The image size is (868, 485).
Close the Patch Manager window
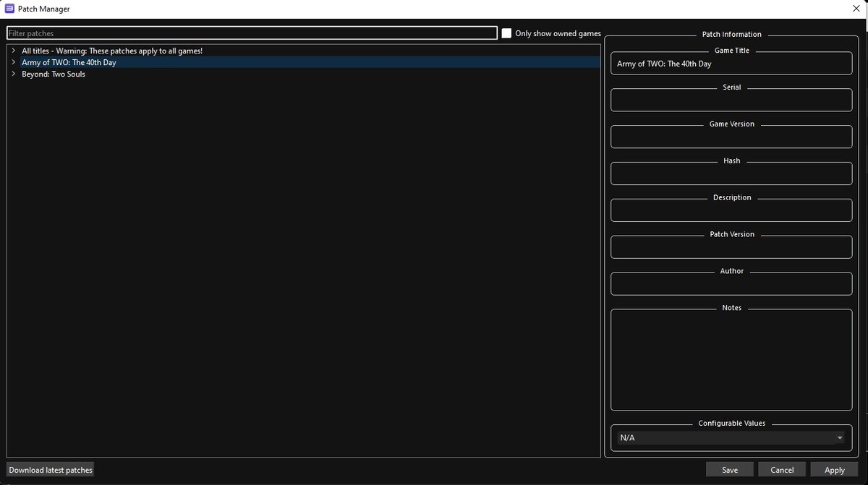[x=856, y=9]
